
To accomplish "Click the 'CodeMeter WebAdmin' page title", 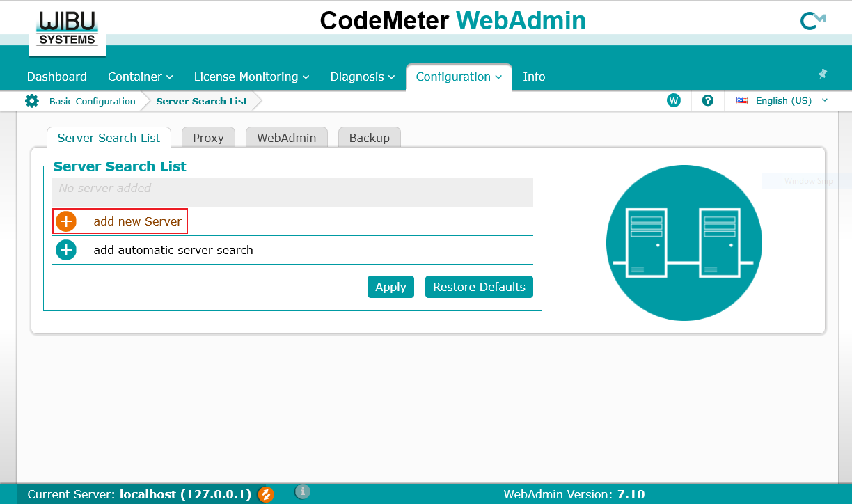I will pyautogui.click(x=453, y=21).
